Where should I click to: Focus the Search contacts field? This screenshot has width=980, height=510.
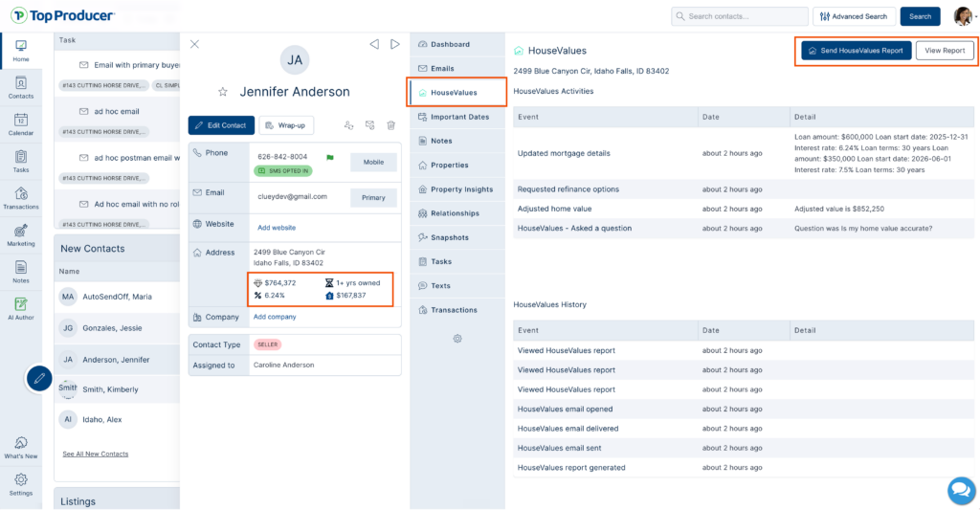click(740, 16)
